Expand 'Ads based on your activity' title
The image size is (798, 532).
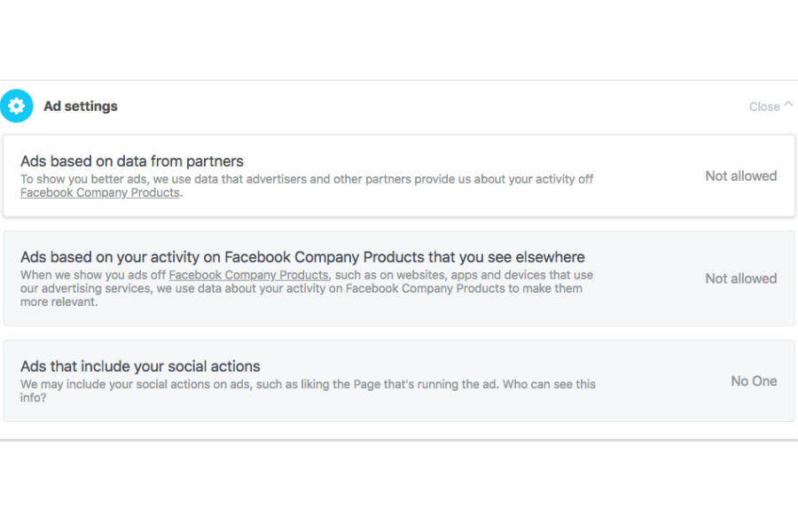302,257
